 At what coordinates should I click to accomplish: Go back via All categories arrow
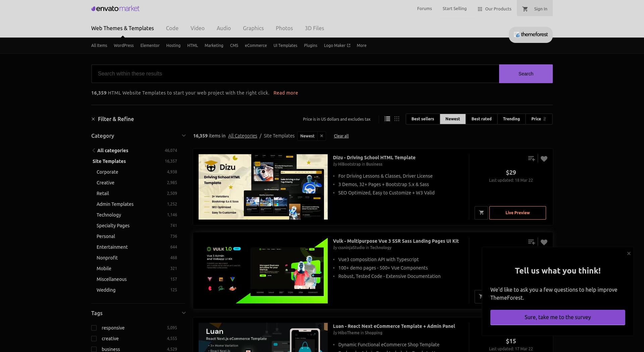coord(94,151)
